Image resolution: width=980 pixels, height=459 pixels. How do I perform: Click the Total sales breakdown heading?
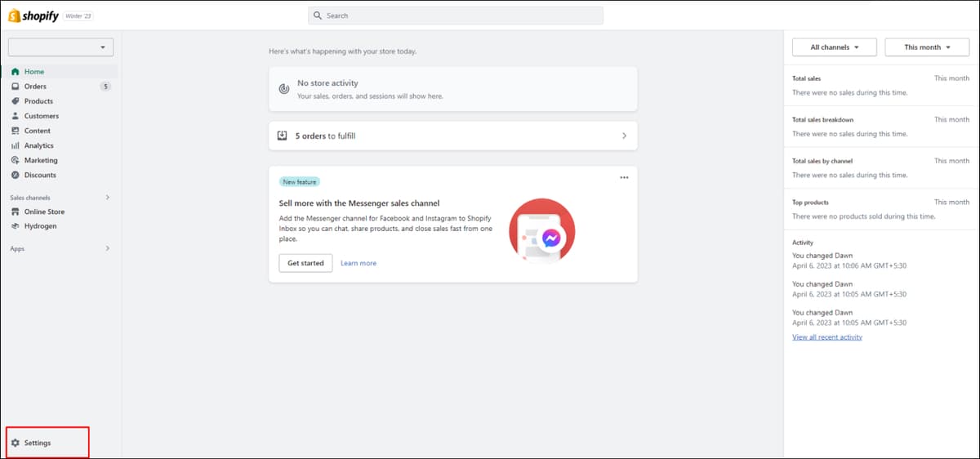[822, 119]
